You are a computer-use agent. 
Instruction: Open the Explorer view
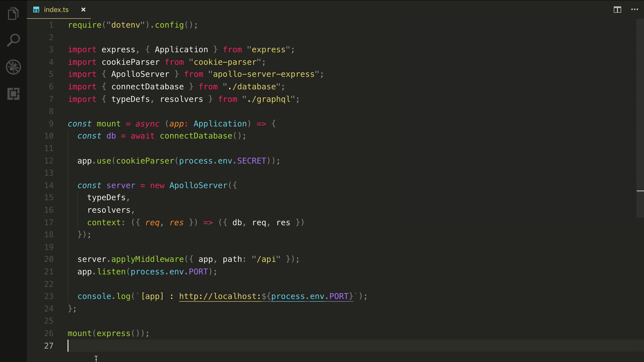click(13, 14)
